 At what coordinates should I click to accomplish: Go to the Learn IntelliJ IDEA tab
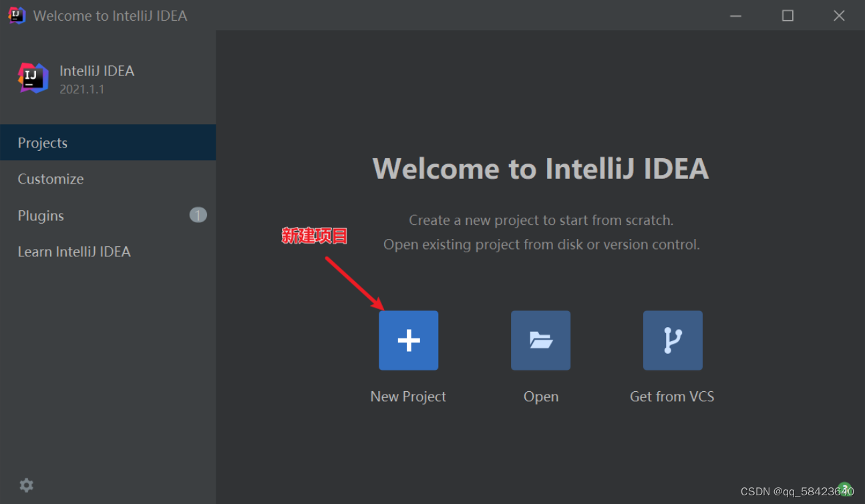pos(108,252)
